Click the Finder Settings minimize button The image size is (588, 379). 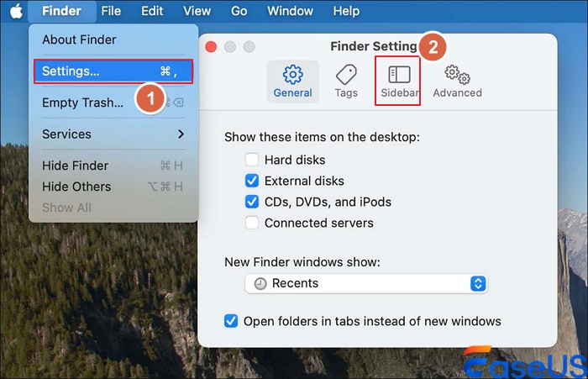point(230,47)
